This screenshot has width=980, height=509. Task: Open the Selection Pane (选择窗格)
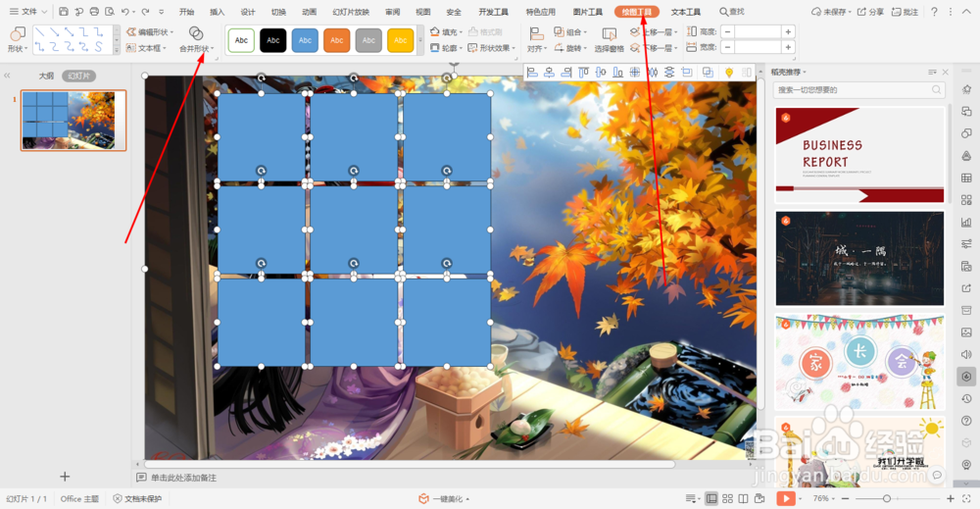[x=609, y=39]
